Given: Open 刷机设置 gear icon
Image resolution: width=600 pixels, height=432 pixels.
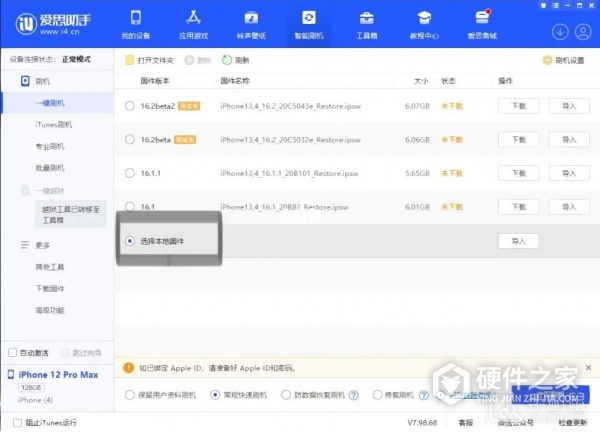Looking at the screenshot, I should 547,60.
